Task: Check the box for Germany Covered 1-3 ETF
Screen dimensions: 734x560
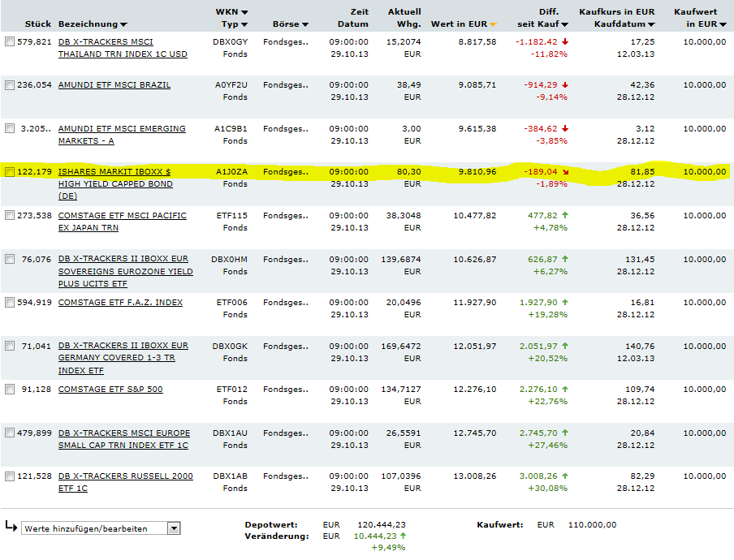Action: pyautogui.click(x=10, y=347)
